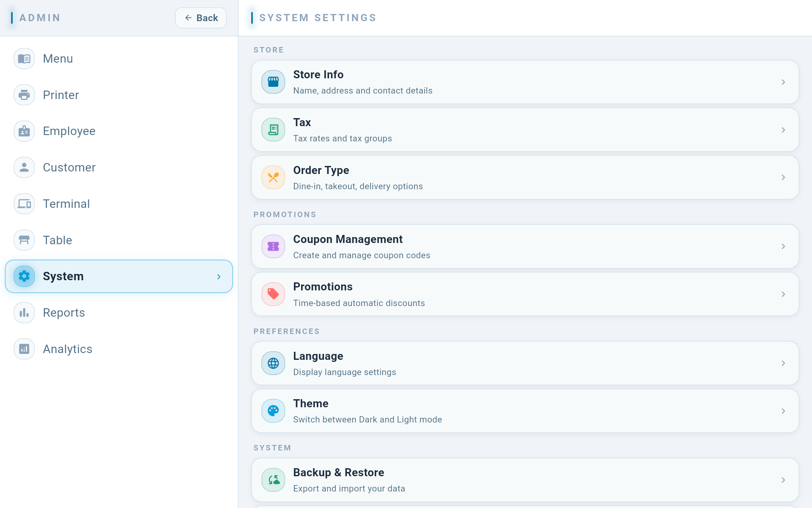Click the Table icon in sidebar
The width and height of the screenshot is (812, 508).
[x=24, y=240]
